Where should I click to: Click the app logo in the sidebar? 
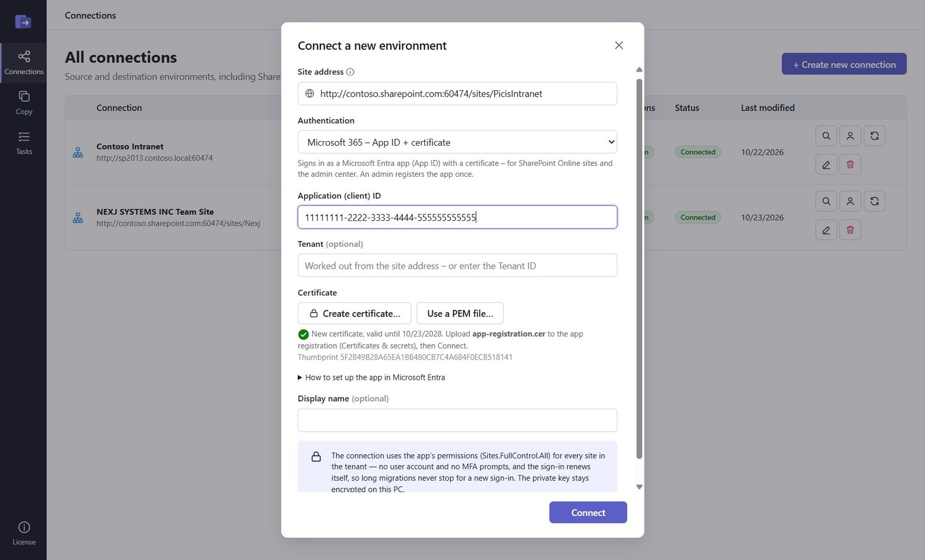tap(23, 22)
